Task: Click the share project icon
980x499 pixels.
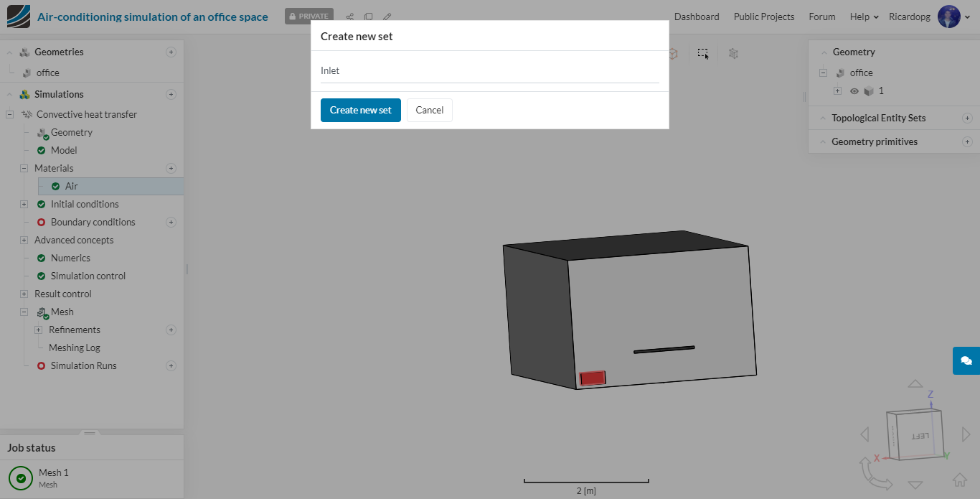Action: (350, 17)
